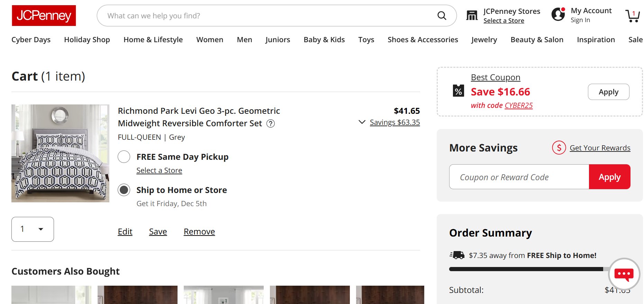Click the JCPenney logo
644x304 pixels.
tap(44, 16)
